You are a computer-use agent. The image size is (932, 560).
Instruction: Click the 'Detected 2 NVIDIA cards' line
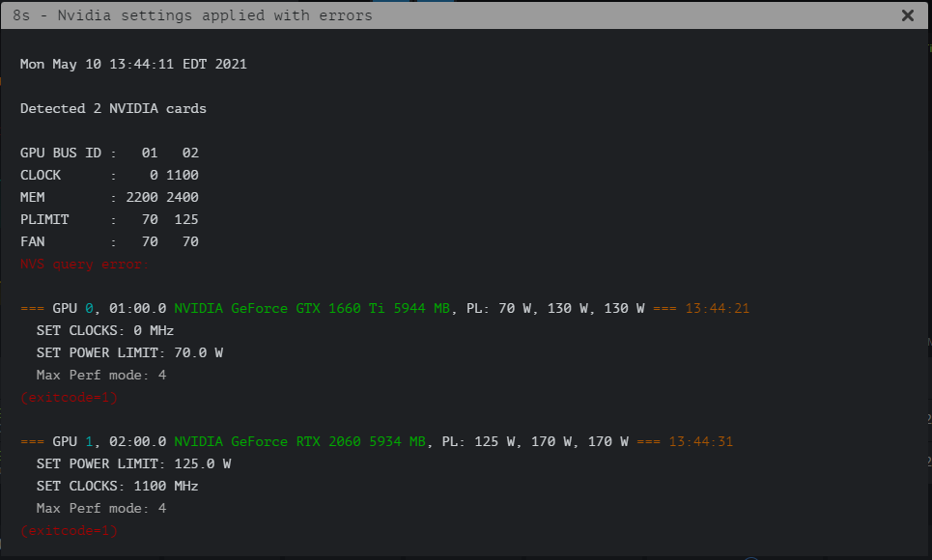pos(113,109)
